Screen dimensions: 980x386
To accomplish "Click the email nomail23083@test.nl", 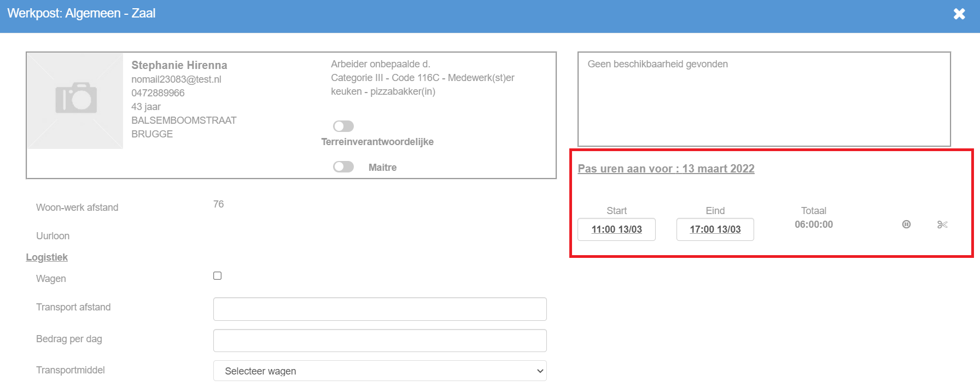I will click(x=176, y=79).
